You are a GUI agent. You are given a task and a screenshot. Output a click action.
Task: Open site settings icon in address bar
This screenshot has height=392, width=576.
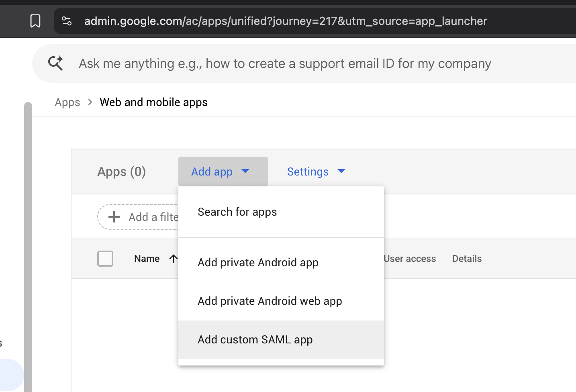click(x=67, y=21)
